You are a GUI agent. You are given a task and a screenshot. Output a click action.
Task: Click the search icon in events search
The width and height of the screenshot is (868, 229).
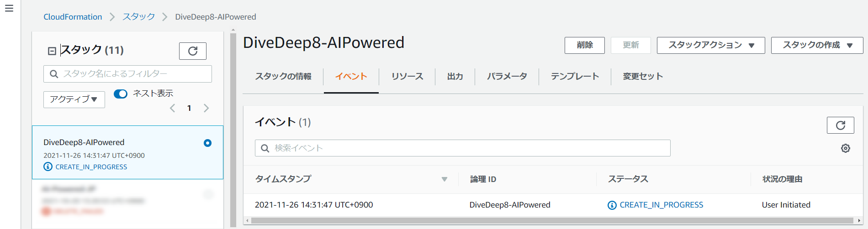click(265, 148)
